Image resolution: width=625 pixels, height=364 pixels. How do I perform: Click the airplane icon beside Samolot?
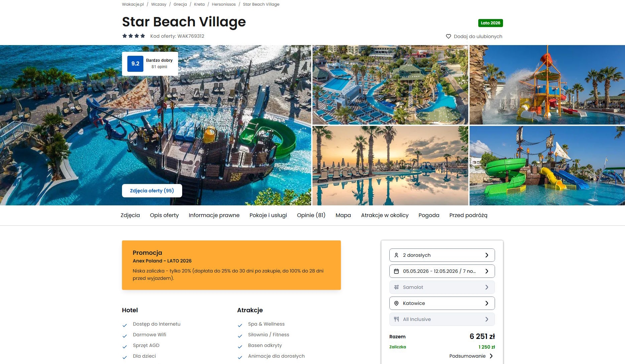coord(396,287)
